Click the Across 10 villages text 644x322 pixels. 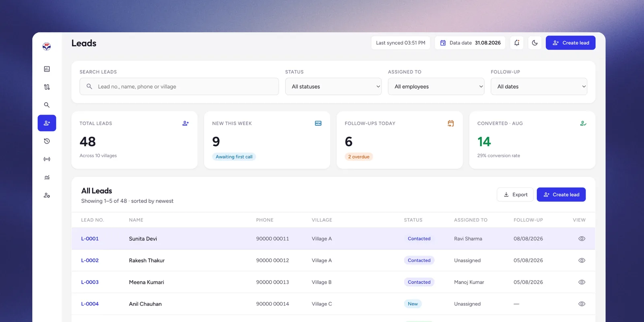click(98, 155)
